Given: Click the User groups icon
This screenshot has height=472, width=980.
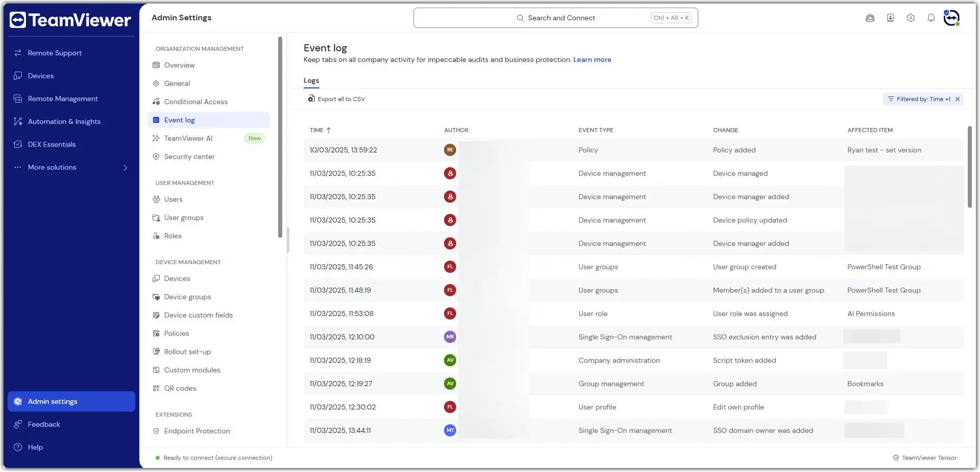Looking at the screenshot, I should 156,217.
